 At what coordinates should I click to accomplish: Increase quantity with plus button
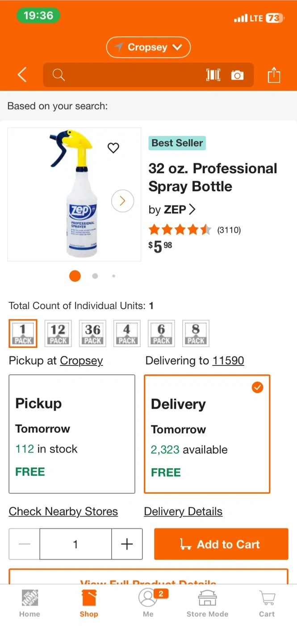(x=127, y=544)
